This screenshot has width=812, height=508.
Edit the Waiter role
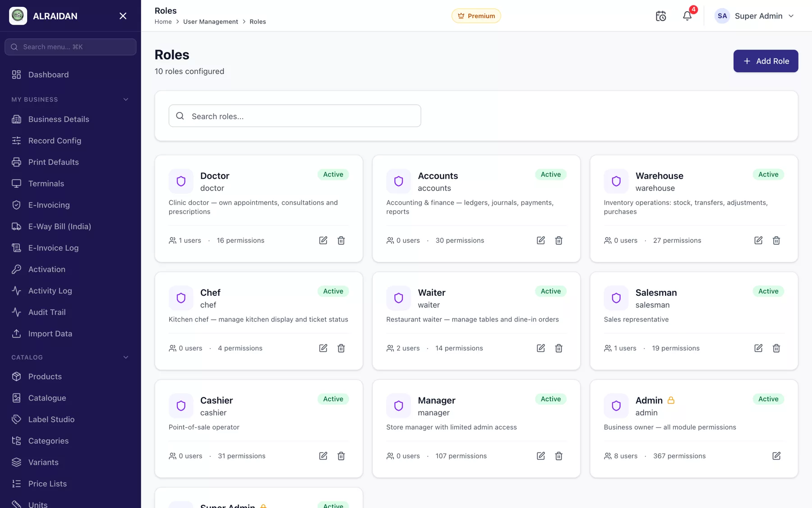540,348
